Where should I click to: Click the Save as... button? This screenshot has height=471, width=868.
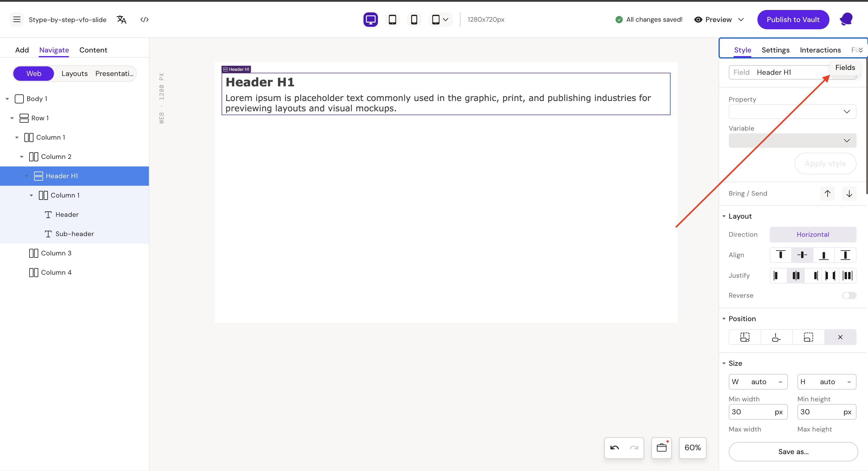tap(793, 452)
